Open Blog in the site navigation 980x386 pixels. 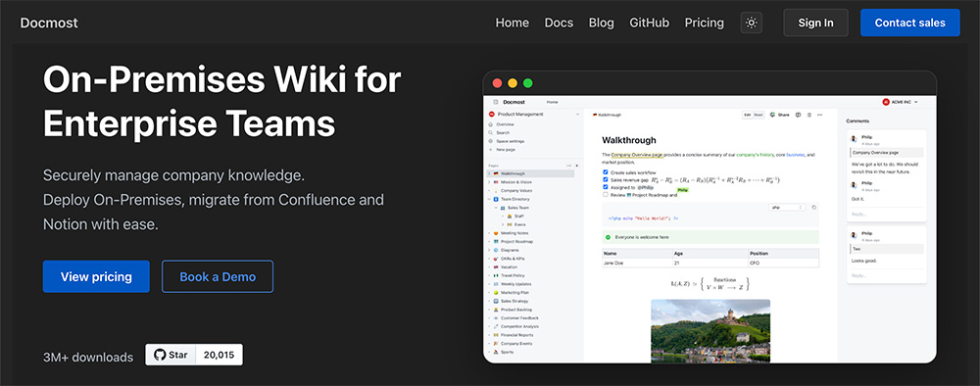pyautogui.click(x=602, y=23)
